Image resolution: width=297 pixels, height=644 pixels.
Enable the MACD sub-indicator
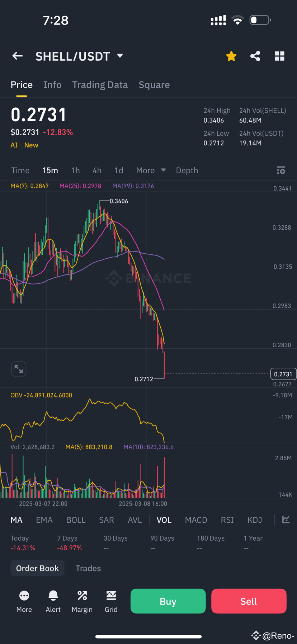(196, 520)
